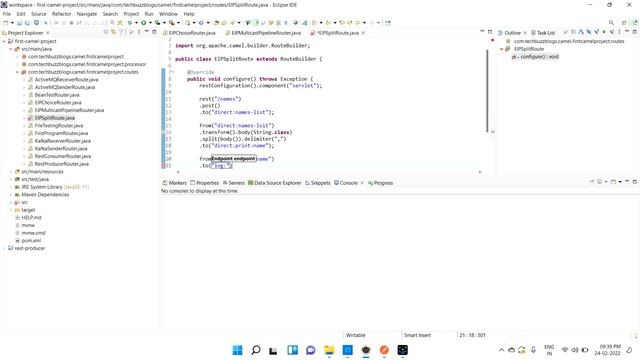The height and width of the screenshot is (360, 640).
Task: Open the New toolbar dropdown arrow
Action: click(x=12, y=23)
